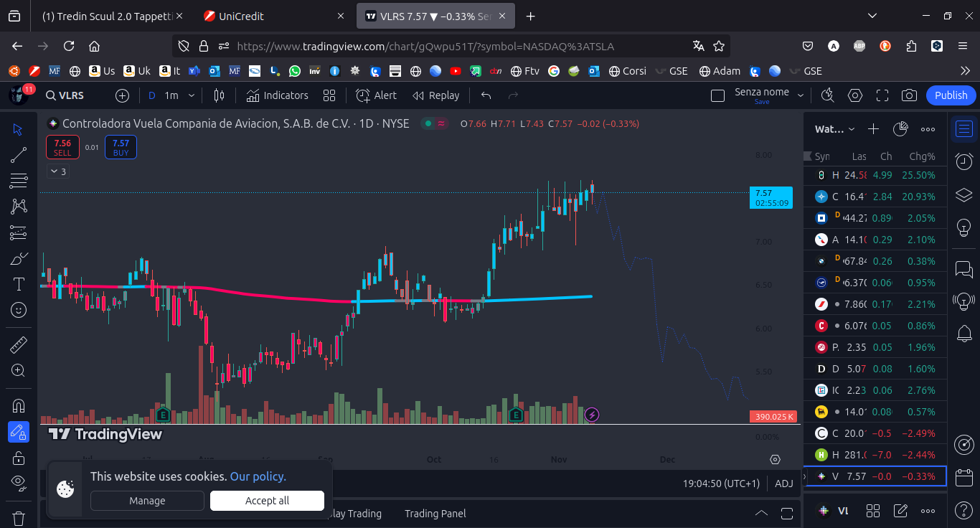Viewport: 980px width, 528px height.
Task: Open the candlestick chart type selector
Action: click(x=220, y=95)
